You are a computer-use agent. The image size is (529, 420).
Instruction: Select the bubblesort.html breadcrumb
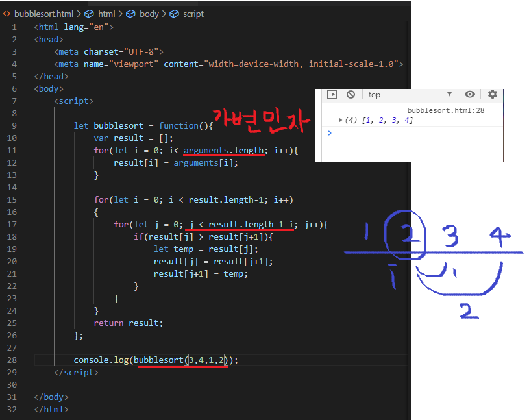pyautogui.click(x=44, y=14)
